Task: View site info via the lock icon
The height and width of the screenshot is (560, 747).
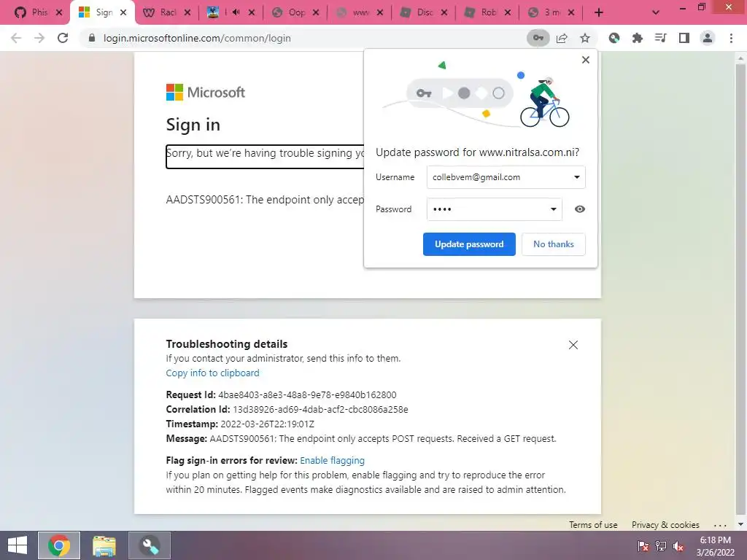Action: click(92, 38)
